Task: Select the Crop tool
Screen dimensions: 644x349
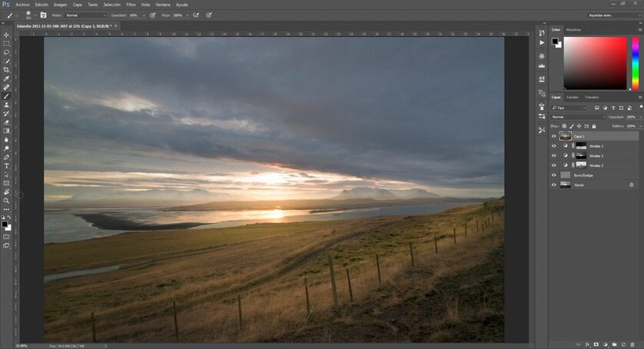Action: click(x=6, y=70)
